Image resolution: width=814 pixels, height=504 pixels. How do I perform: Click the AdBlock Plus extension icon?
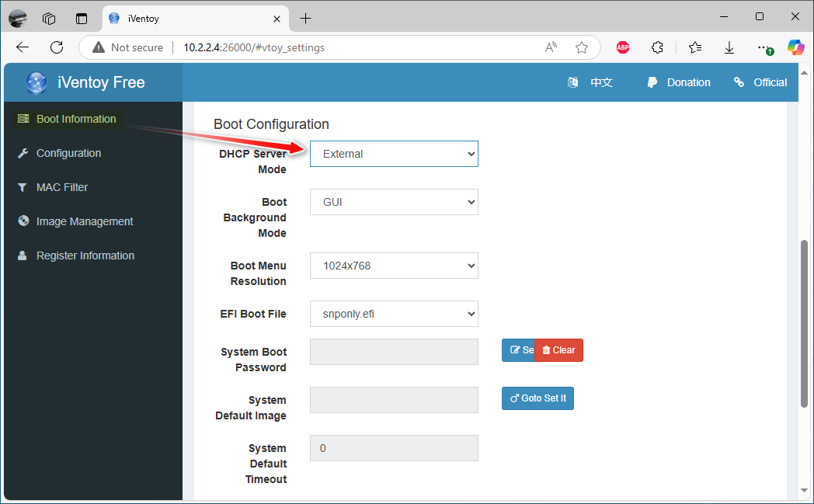(x=622, y=47)
